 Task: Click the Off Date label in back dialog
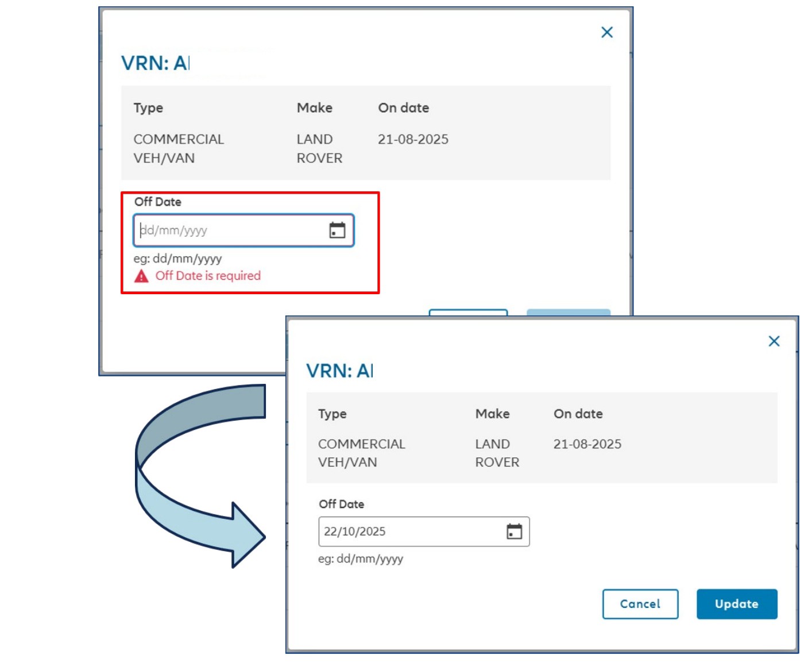[158, 202]
